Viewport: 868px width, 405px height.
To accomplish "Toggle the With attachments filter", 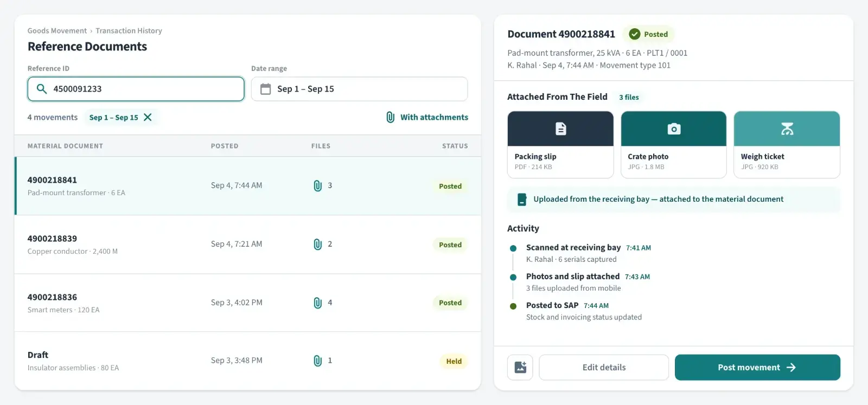I will pyautogui.click(x=427, y=117).
